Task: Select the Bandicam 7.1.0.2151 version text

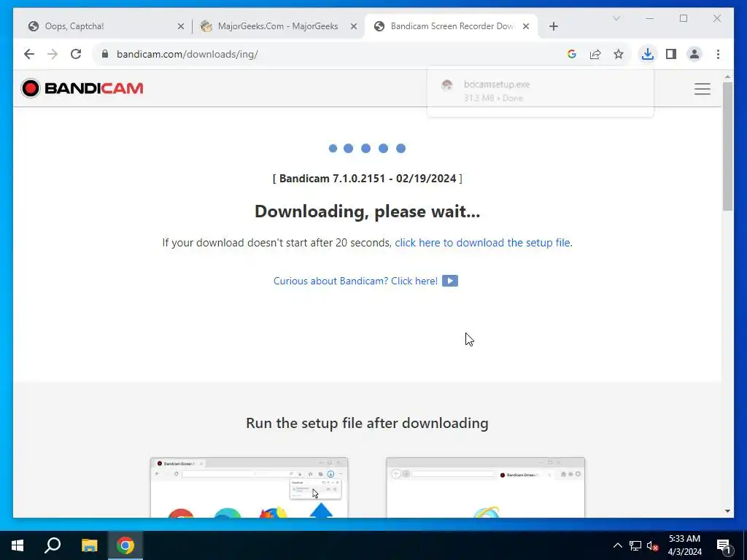Action: coord(368,179)
